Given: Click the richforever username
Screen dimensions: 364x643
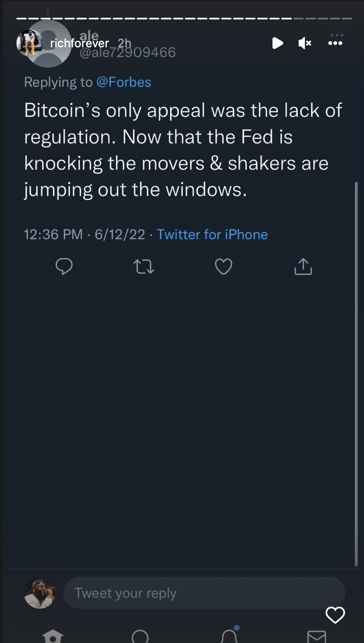Looking at the screenshot, I should (x=79, y=43).
